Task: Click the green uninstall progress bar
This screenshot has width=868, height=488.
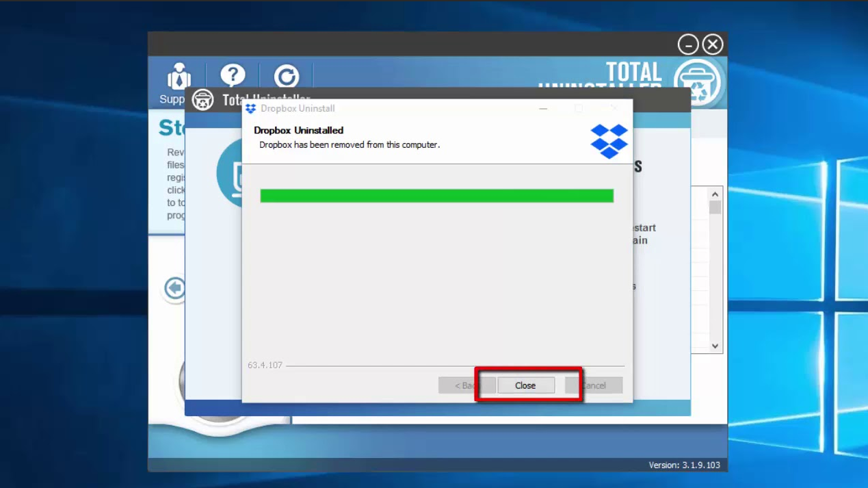Action: pos(436,196)
